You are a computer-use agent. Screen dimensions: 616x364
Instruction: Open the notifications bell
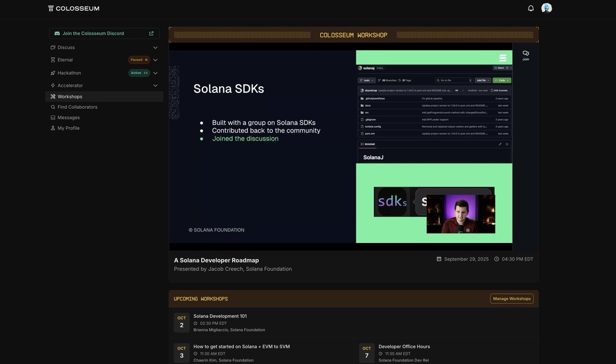pos(531,8)
